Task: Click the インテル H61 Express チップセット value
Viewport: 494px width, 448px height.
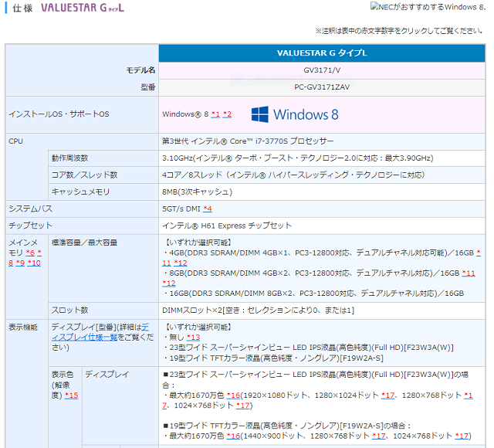Action: click(x=227, y=226)
